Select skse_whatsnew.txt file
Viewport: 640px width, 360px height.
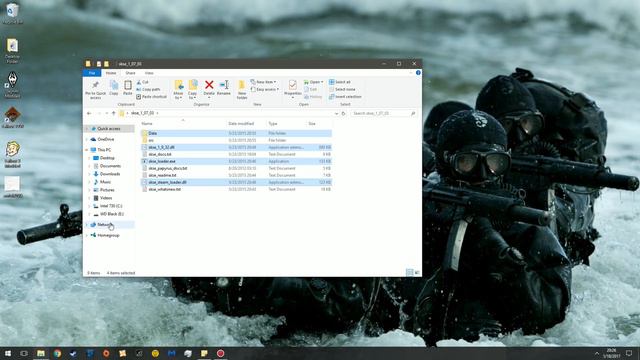pyautogui.click(x=236, y=189)
